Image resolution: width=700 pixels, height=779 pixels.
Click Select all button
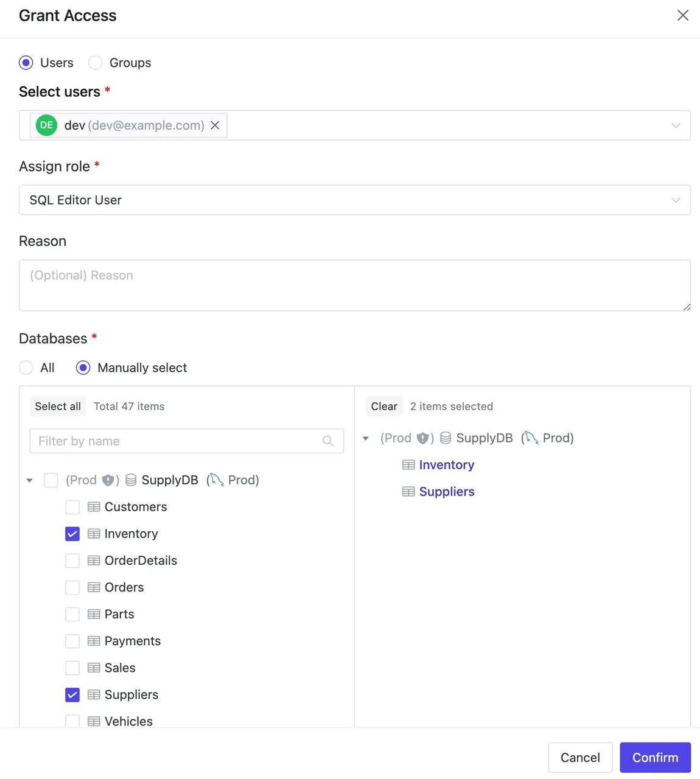(58, 407)
